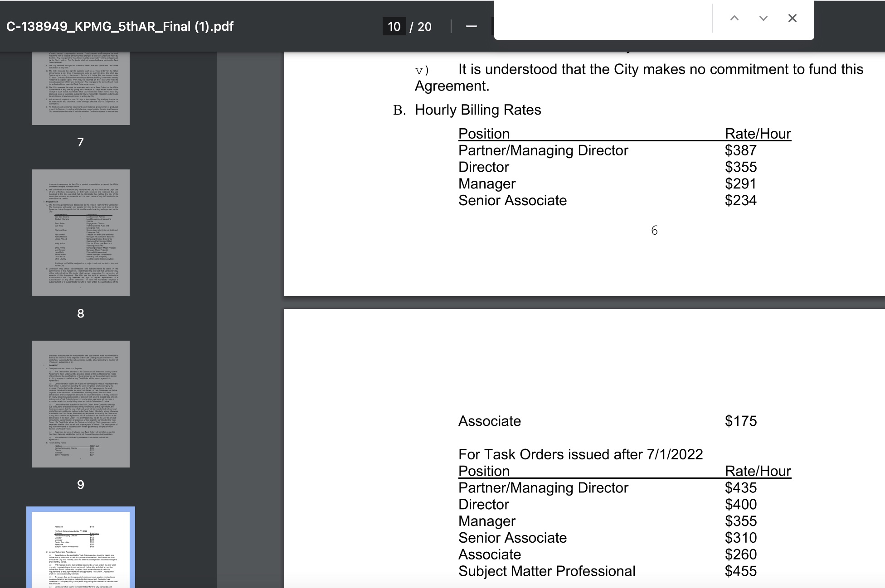This screenshot has height=588, width=885.
Task: Click the 'Subject Matter Professional' row
Action: [x=546, y=571]
